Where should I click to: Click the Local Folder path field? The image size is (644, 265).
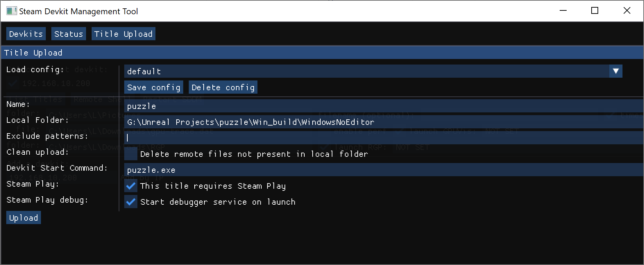[382, 122]
